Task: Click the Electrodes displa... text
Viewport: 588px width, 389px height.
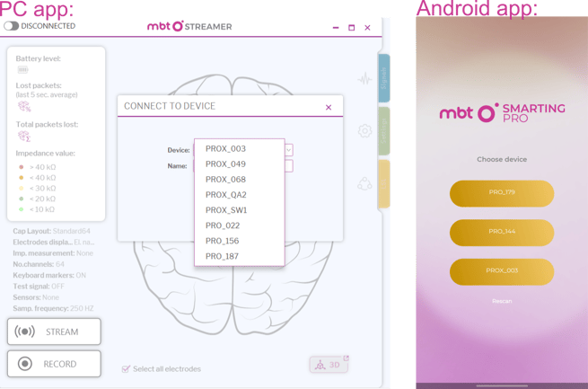Action: coord(54,243)
